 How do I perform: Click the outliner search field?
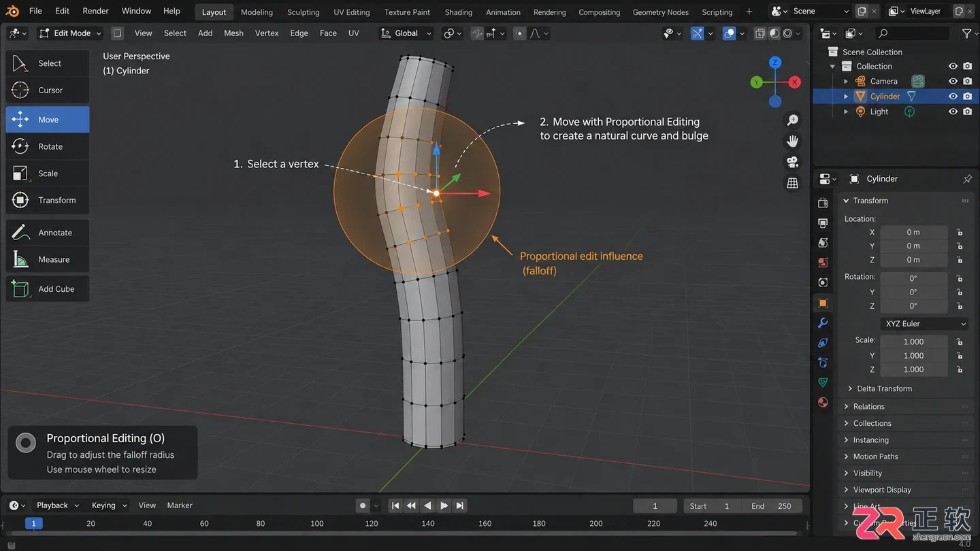click(912, 33)
